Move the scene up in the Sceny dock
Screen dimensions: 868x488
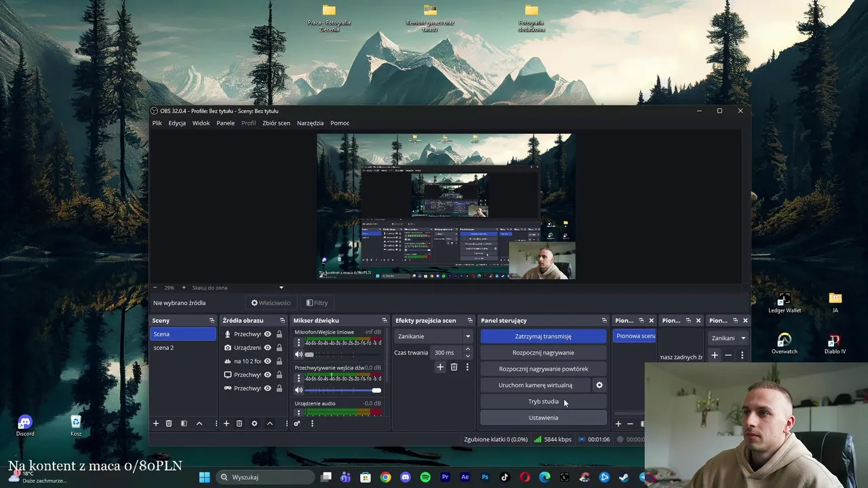(199, 424)
